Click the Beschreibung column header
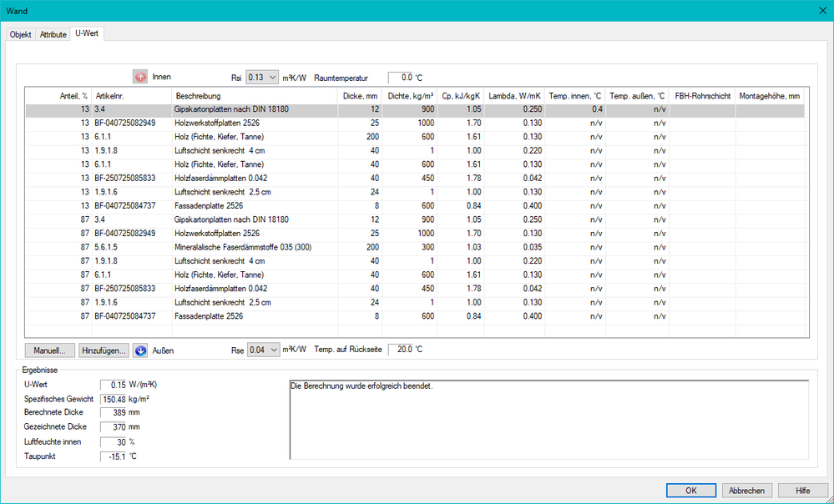 point(255,96)
